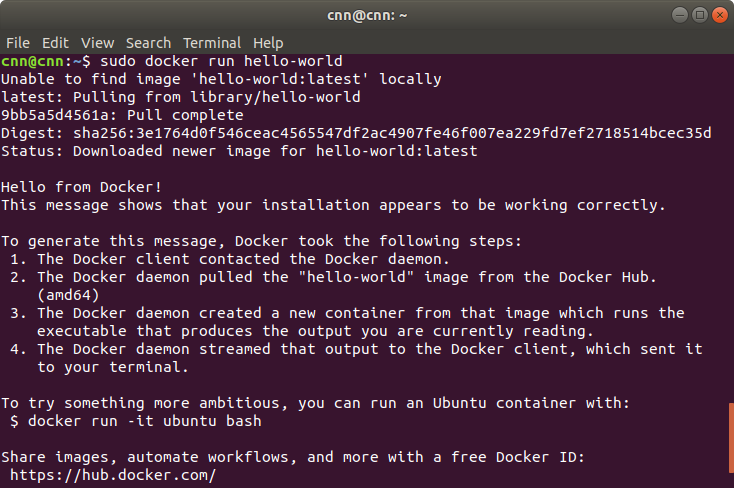Click '9bb5a5d4561a: Pull complete' line

pos(122,115)
